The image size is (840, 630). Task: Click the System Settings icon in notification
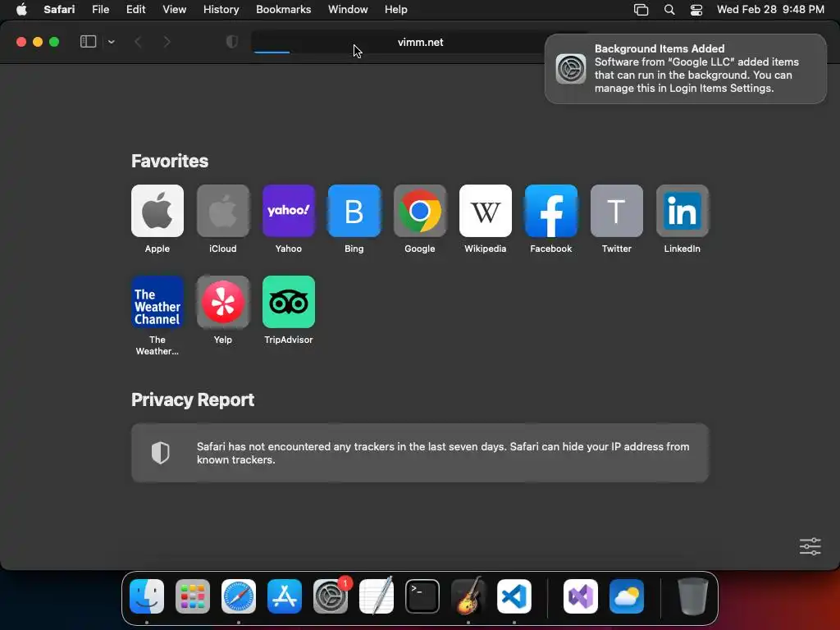[x=571, y=69]
